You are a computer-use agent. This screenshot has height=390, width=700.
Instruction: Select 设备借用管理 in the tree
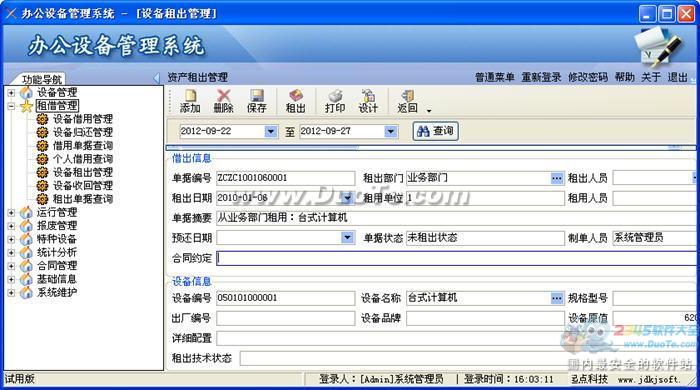pos(83,119)
